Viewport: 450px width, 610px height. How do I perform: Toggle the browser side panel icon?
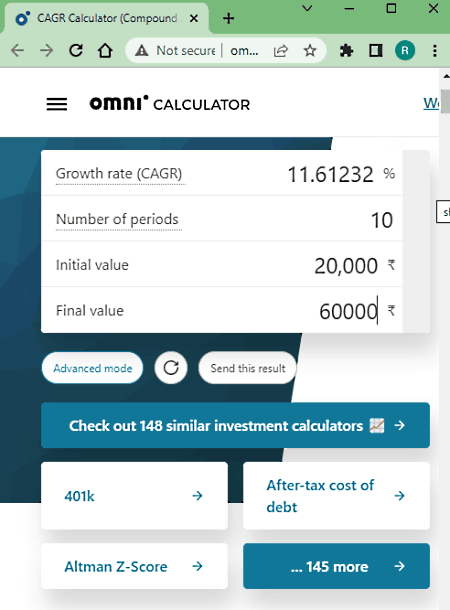click(x=375, y=51)
